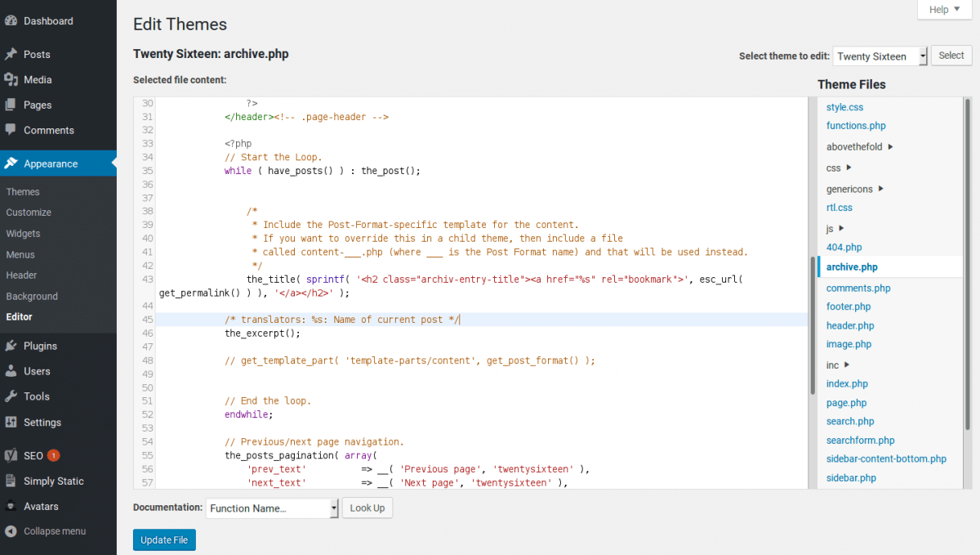The width and height of the screenshot is (980, 555).
Task: Click the Look Up button
Action: pyautogui.click(x=367, y=508)
